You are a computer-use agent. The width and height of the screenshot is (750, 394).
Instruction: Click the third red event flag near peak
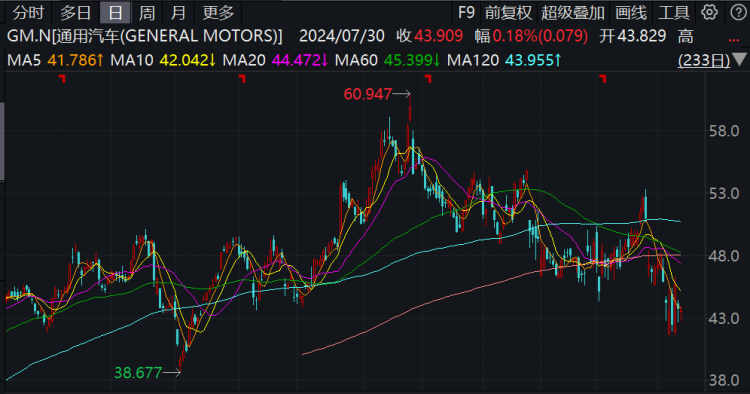point(429,79)
